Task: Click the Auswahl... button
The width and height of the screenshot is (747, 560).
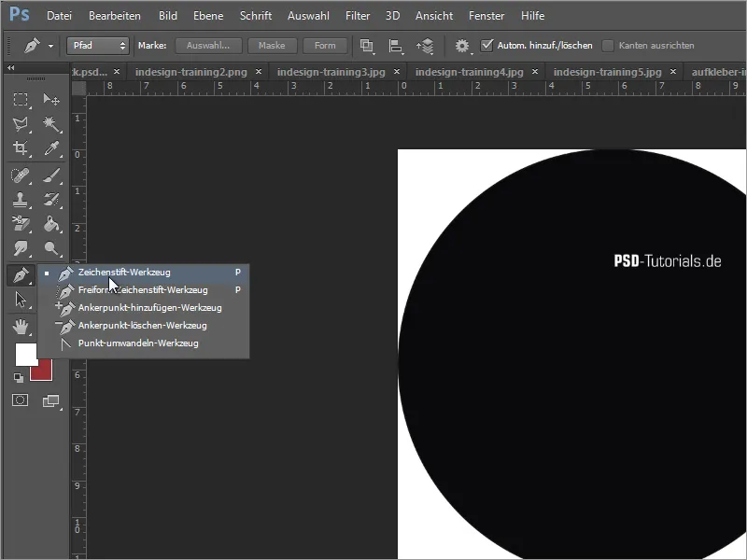Action: [x=208, y=46]
